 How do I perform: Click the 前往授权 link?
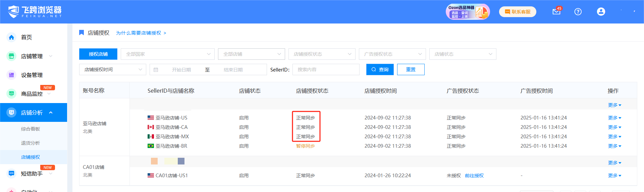pyautogui.click(x=474, y=176)
